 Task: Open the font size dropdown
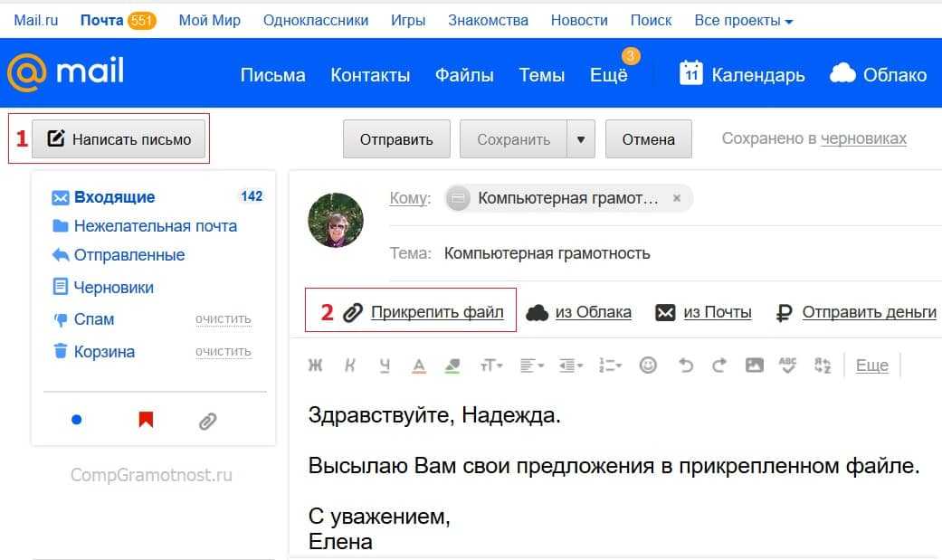click(x=491, y=365)
